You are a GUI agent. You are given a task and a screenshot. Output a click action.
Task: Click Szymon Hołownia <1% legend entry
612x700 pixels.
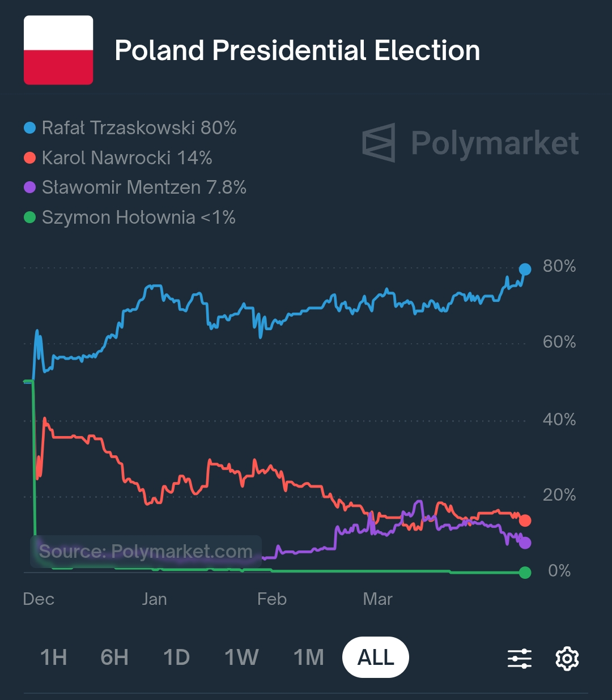(x=130, y=217)
